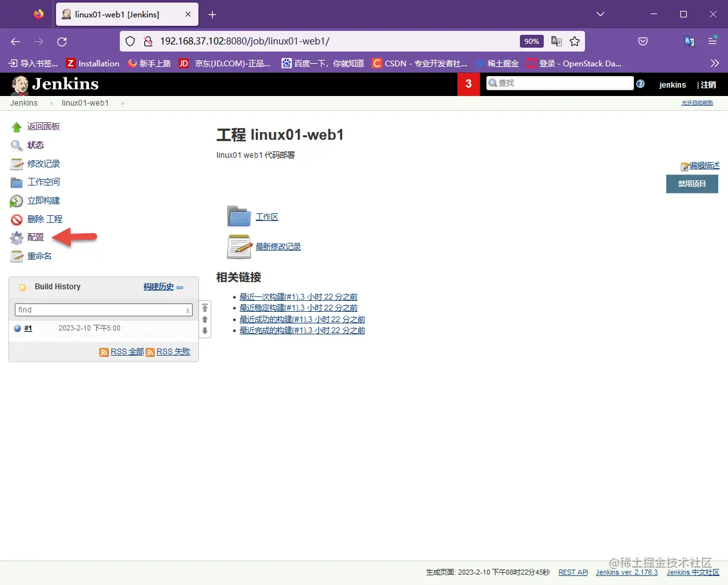Open the 导入书签 bookmark item

click(x=34, y=63)
